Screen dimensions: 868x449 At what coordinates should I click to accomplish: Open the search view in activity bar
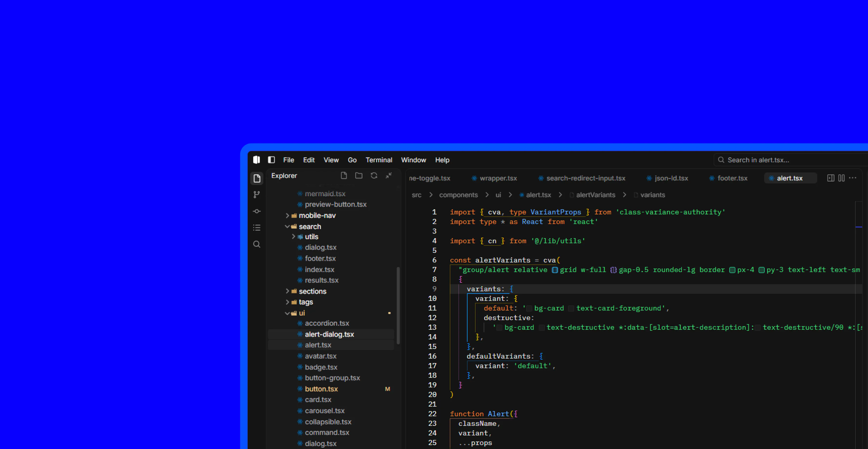[257, 244]
